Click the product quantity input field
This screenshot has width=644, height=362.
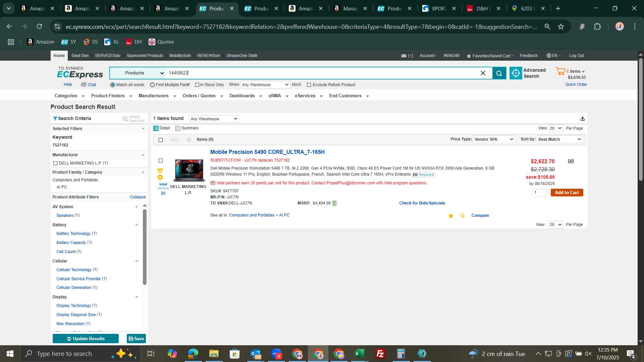(x=540, y=193)
